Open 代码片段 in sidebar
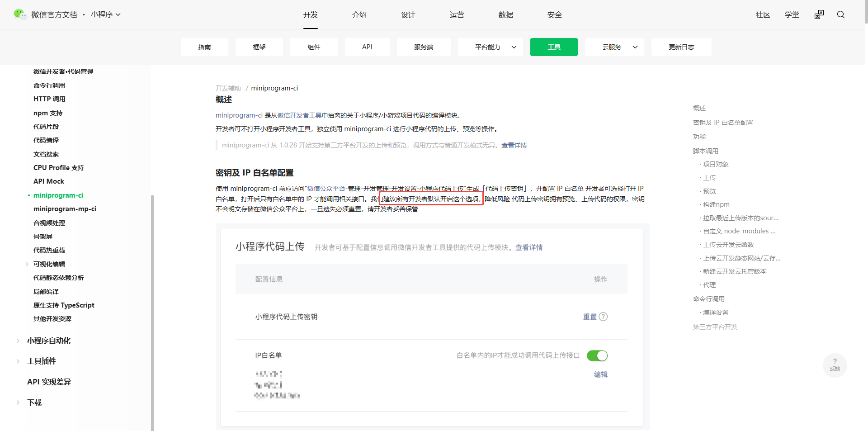 click(46, 127)
